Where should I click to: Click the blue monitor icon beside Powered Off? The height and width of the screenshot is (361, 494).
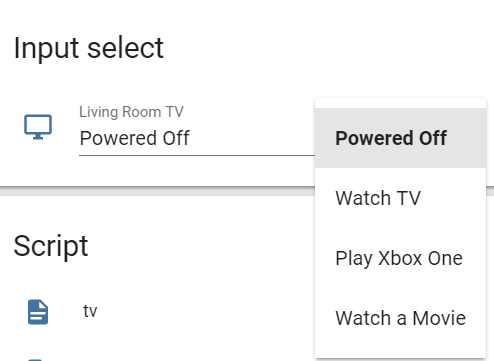(38, 127)
